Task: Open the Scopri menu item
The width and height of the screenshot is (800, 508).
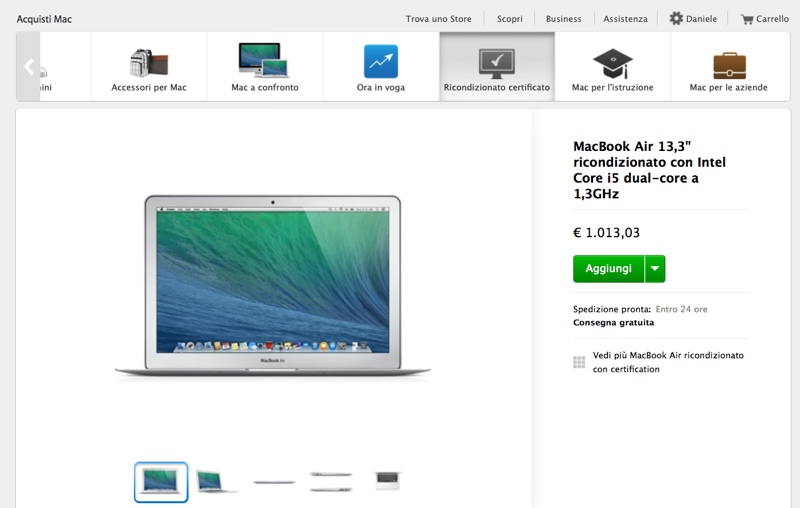Action: click(x=510, y=19)
